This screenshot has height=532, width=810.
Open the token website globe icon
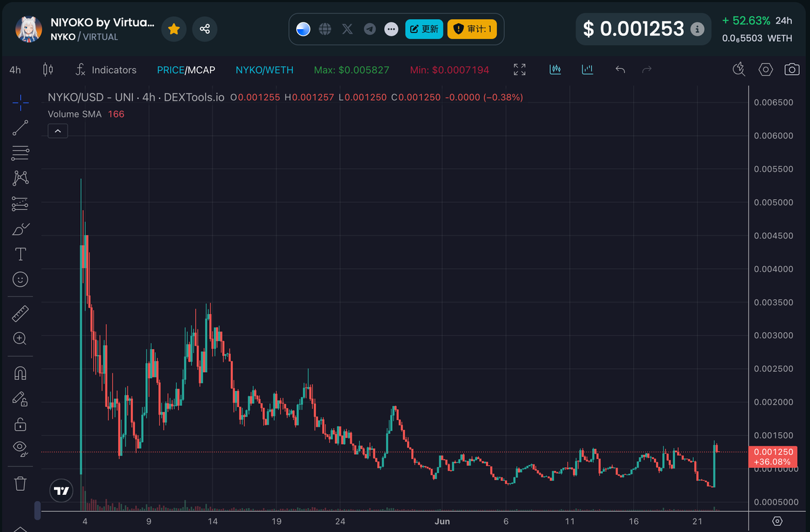pos(325,29)
